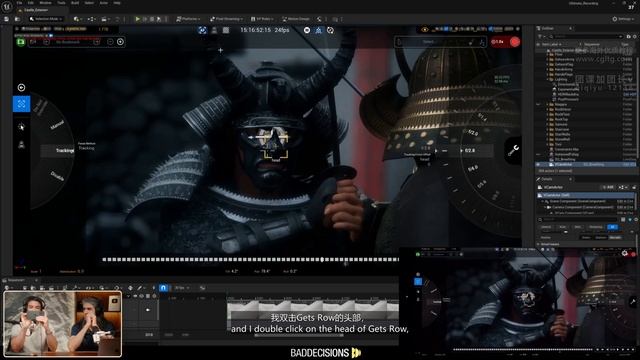Select the blue focus reticle icon
Screen dimensions: 640x360
click(21, 104)
